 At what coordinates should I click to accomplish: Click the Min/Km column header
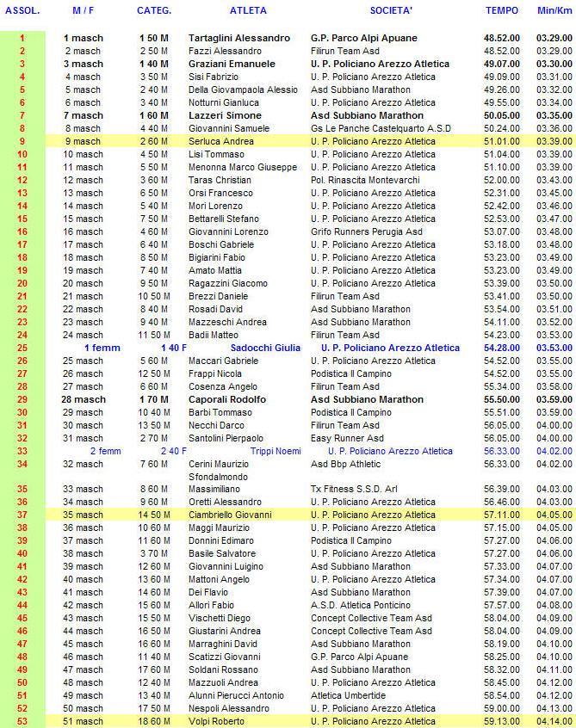tap(553, 11)
